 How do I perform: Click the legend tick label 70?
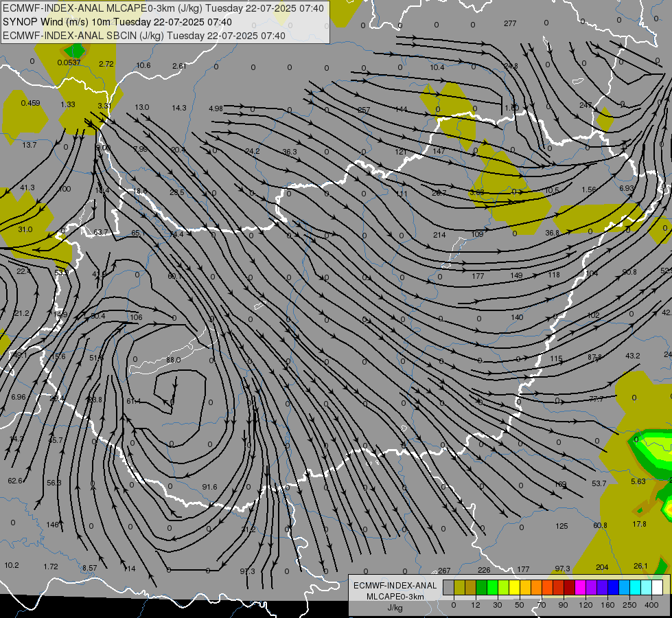click(542, 605)
